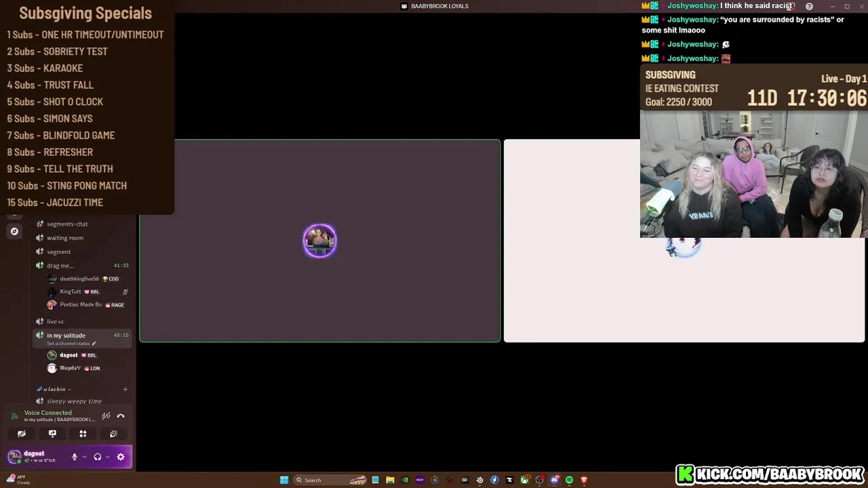Click dagoat username in user panel
The image size is (868, 488).
click(x=34, y=453)
